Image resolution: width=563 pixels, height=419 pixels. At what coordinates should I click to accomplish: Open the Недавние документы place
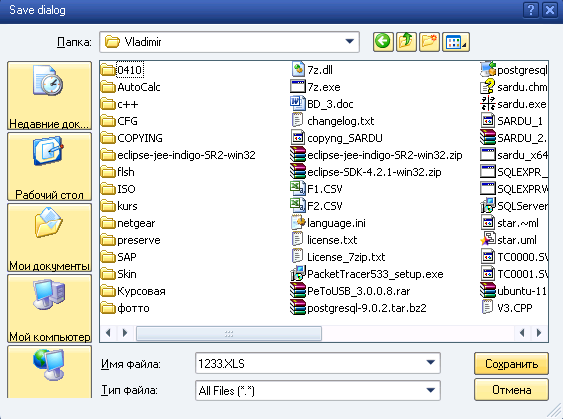pos(49,96)
